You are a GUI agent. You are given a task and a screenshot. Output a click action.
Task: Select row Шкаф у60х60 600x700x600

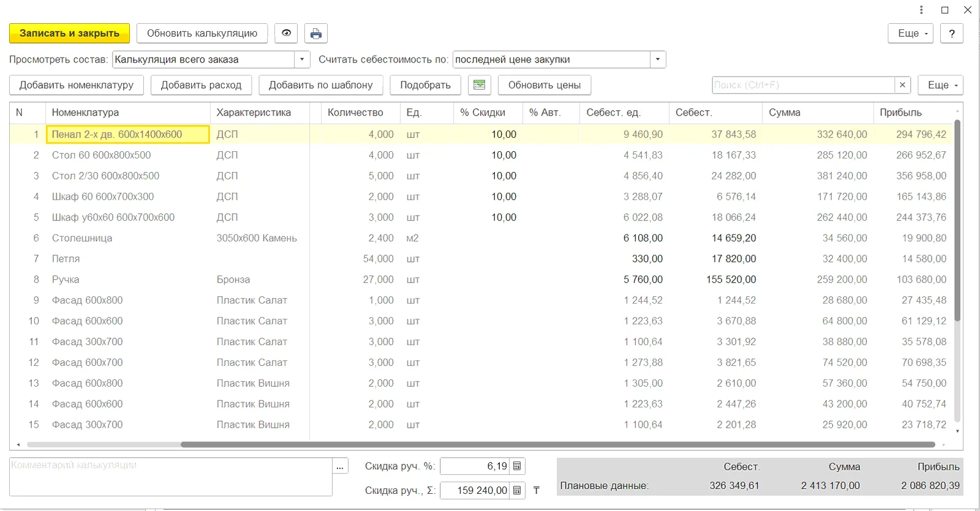[x=481, y=217]
